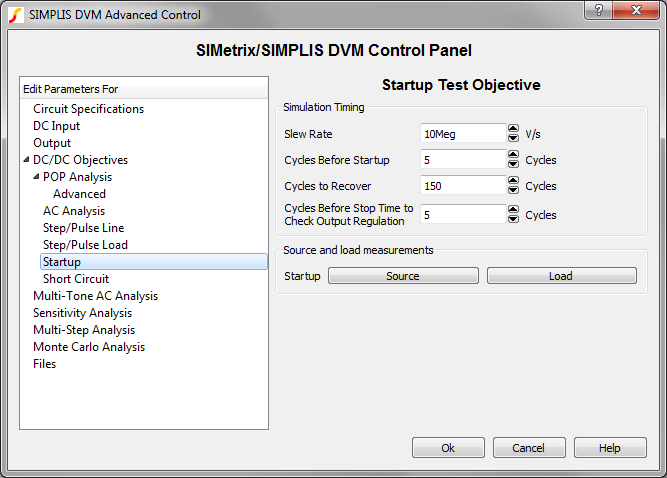The image size is (667, 478).
Task: Increase the Slew Rate value with up arrow
Action: pos(513,129)
